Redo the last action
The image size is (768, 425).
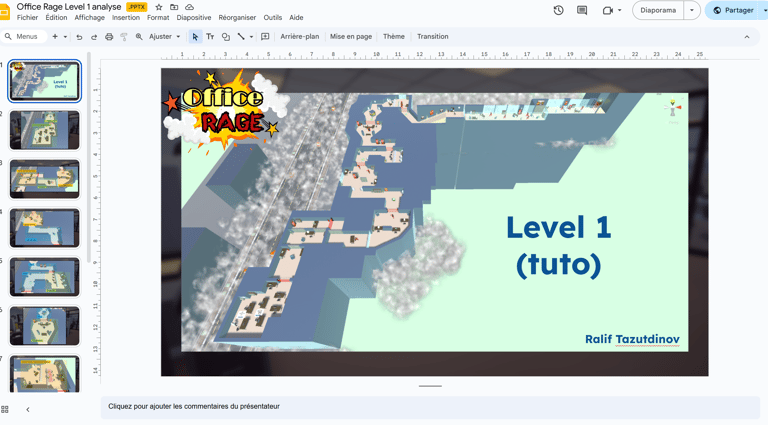coord(94,37)
